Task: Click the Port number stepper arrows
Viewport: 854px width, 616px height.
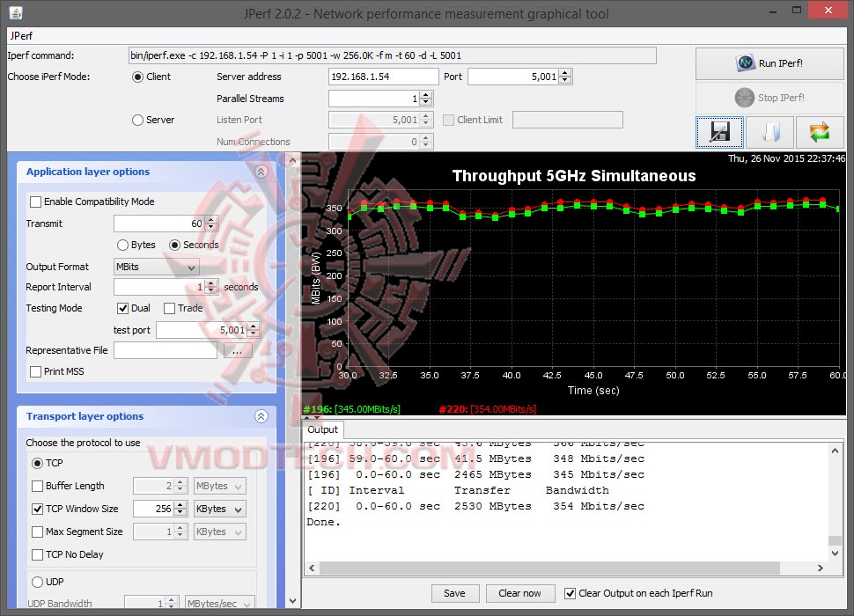Action: tap(565, 77)
